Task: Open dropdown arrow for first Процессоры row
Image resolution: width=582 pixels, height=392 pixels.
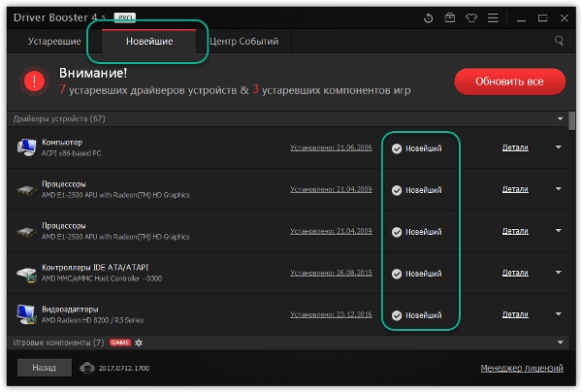Action: (559, 189)
